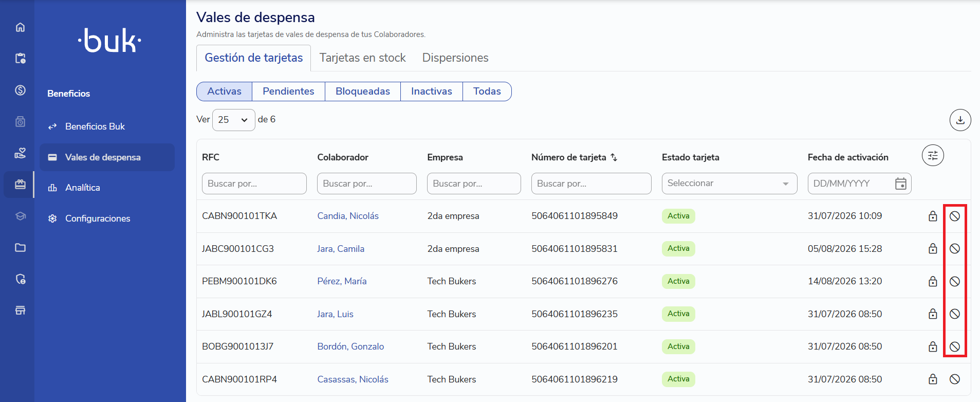Screen dimensions: 980x402
Task: Open the dollar coin icon in sidebar
Action: click(20, 90)
